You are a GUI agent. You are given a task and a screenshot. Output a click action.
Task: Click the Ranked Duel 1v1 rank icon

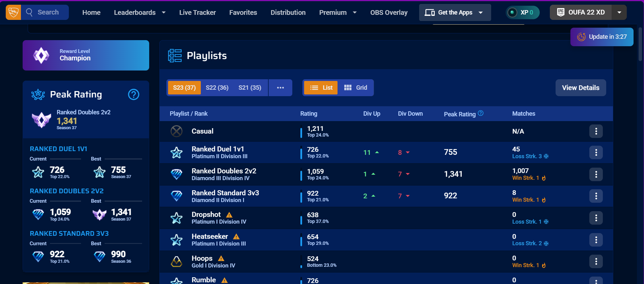pyautogui.click(x=177, y=152)
